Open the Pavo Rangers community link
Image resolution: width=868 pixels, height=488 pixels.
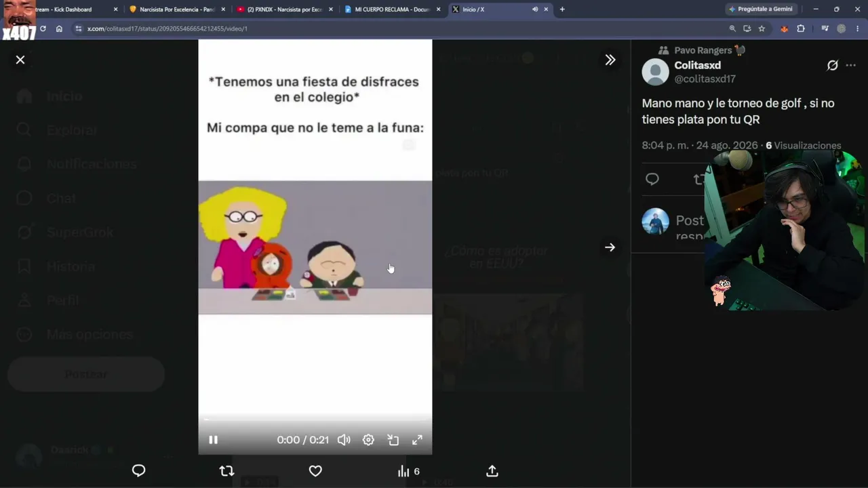click(x=709, y=50)
